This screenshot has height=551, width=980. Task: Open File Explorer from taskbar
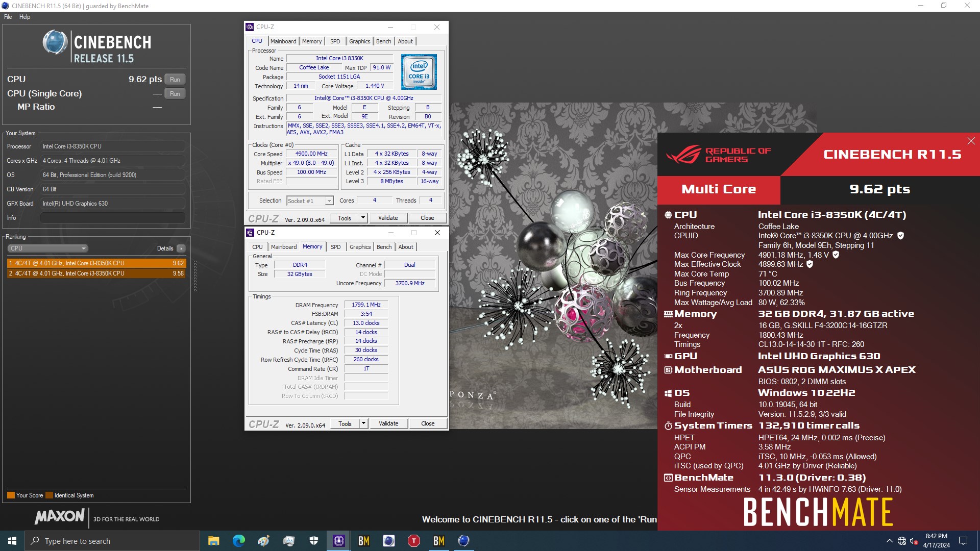213,541
